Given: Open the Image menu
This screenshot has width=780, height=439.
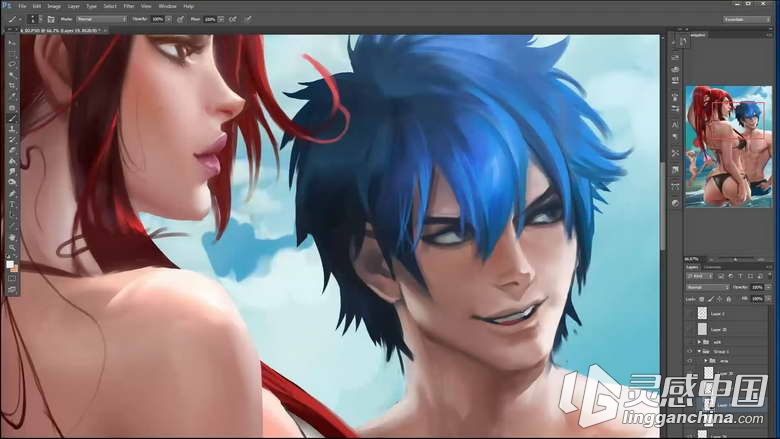Looking at the screenshot, I should (x=54, y=6).
